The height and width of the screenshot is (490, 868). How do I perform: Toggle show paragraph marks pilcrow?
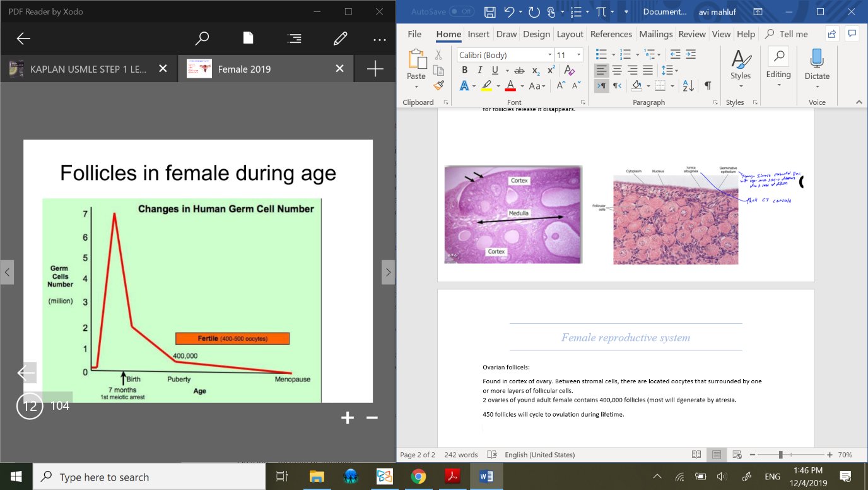(708, 86)
